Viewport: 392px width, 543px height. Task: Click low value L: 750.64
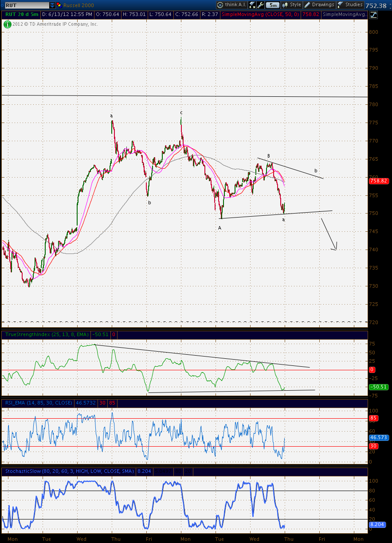point(161,15)
